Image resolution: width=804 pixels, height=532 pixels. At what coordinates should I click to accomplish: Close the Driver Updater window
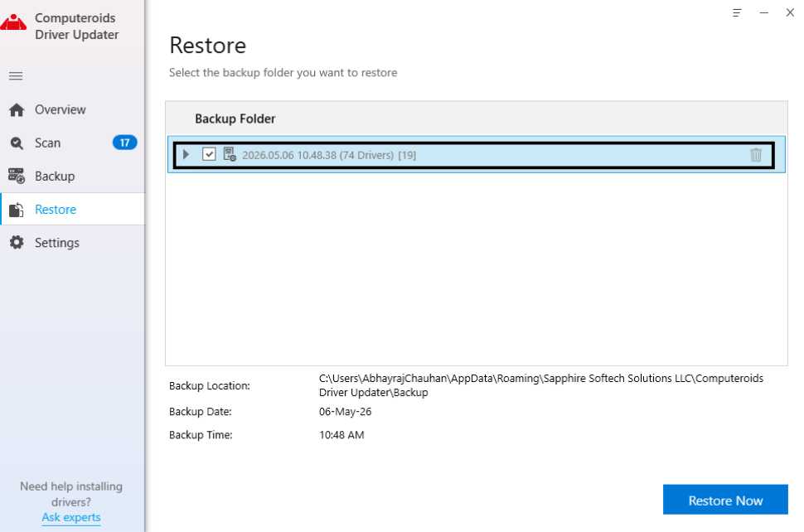pos(790,12)
